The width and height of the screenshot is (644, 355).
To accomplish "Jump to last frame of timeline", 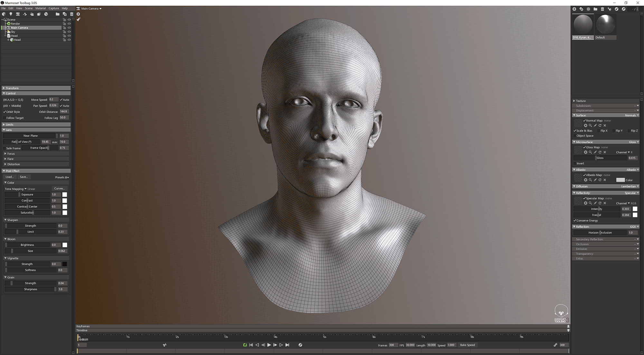I will [287, 345].
